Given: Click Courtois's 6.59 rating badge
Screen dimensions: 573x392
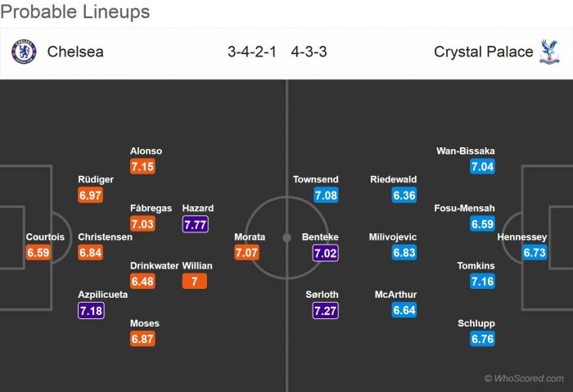Looking at the screenshot, I should pyautogui.click(x=38, y=253).
